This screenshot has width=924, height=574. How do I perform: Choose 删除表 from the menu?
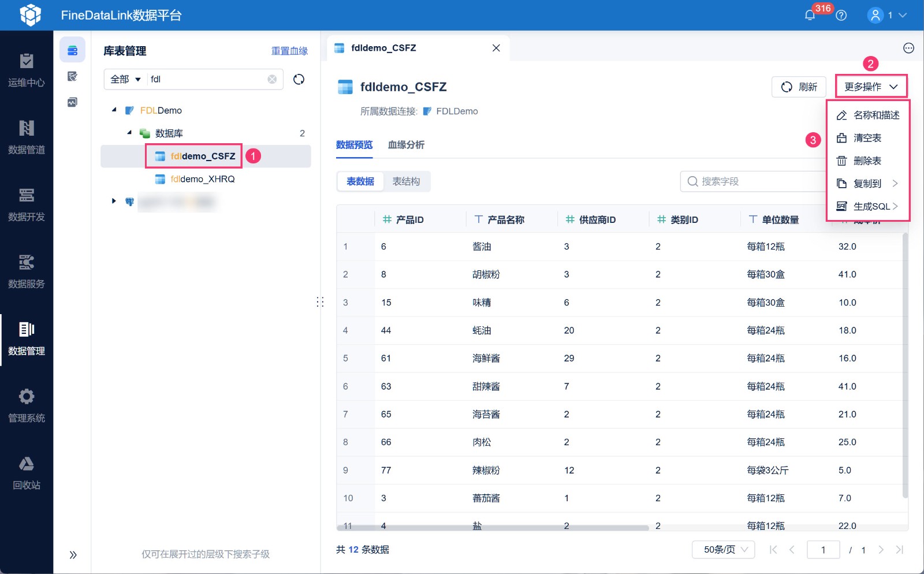[868, 161]
